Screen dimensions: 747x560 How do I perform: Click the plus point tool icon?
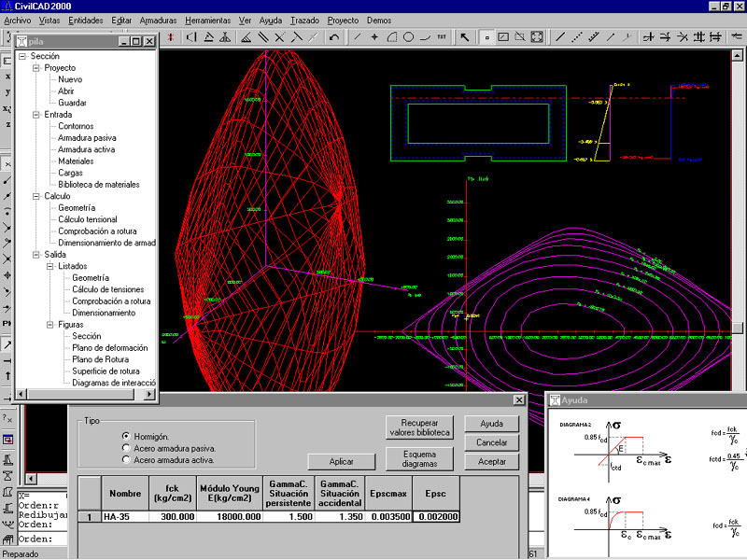(374, 37)
